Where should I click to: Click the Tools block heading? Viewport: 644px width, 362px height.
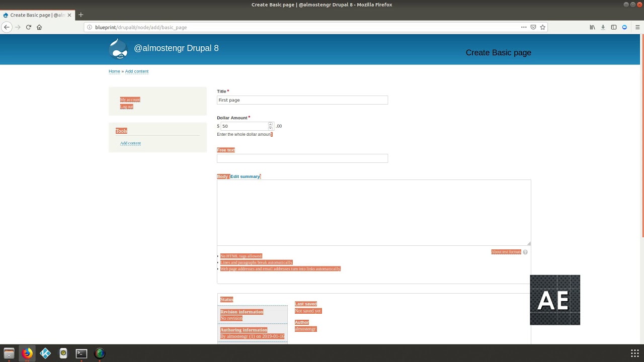click(x=121, y=131)
